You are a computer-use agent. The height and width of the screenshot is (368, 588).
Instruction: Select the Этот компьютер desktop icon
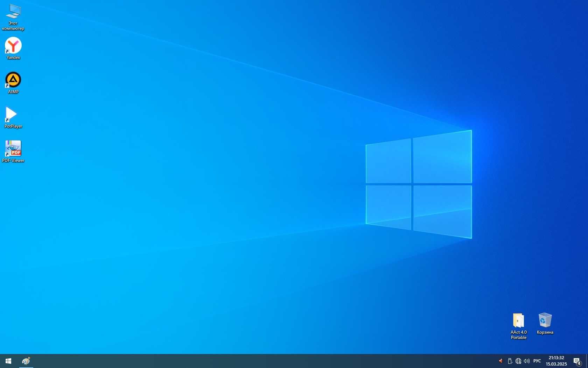click(13, 17)
